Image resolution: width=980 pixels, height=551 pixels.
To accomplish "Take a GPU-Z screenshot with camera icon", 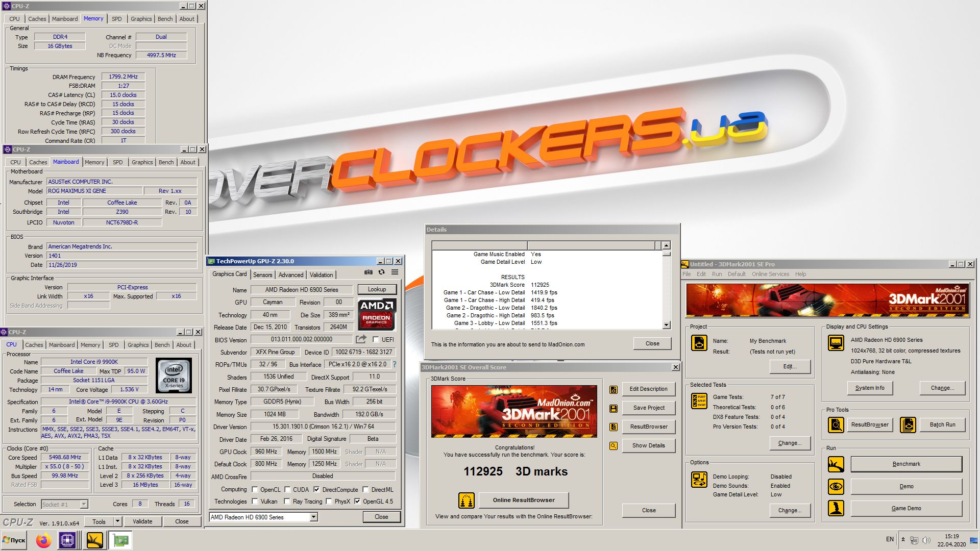I will (368, 272).
